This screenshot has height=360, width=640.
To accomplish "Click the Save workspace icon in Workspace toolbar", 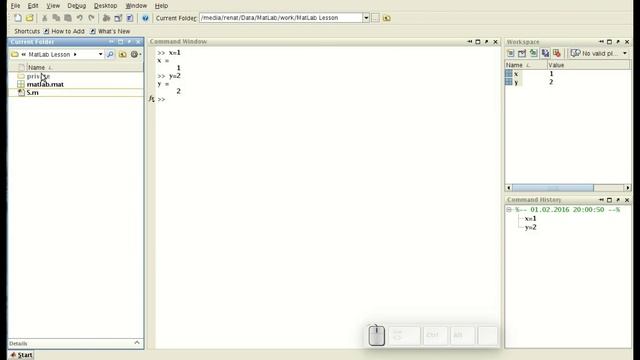I will [x=545, y=53].
